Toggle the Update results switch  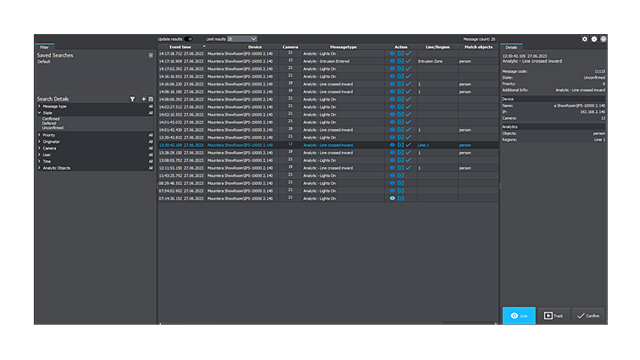point(189,39)
